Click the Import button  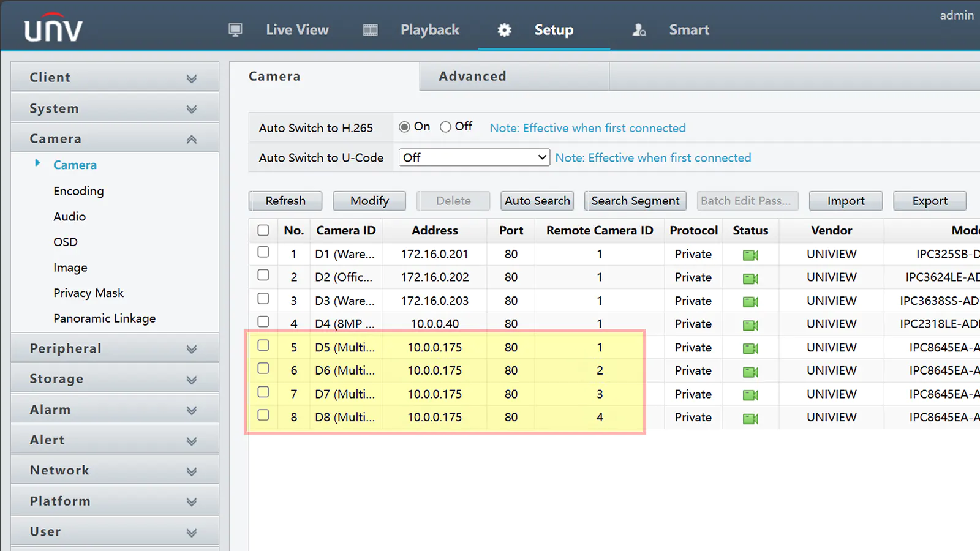[x=846, y=201]
